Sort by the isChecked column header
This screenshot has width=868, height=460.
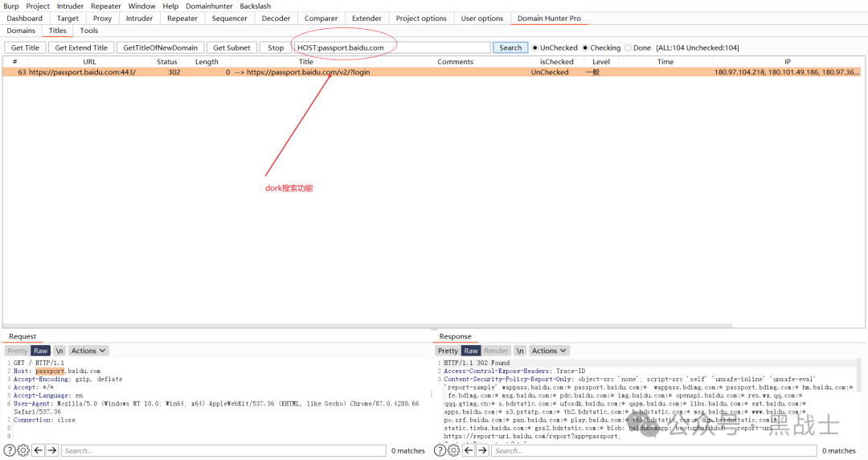click(557, 61)
